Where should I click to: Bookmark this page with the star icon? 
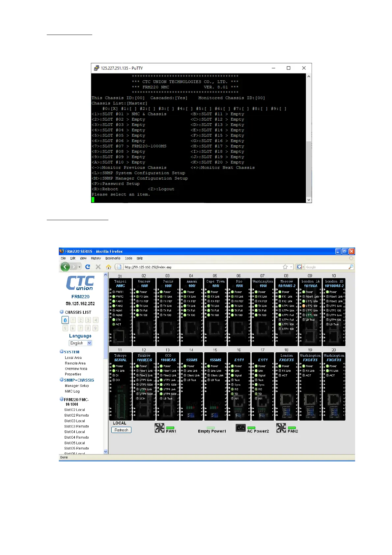click(x=285, y=267)
